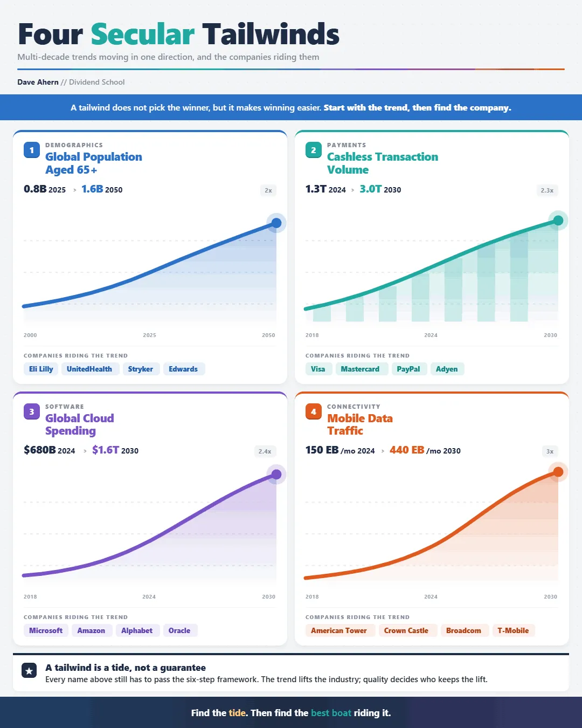The width and height of the screenshot is (582, 728).
Task: Click the star icon in footer note
Action: tap(29, 671)
